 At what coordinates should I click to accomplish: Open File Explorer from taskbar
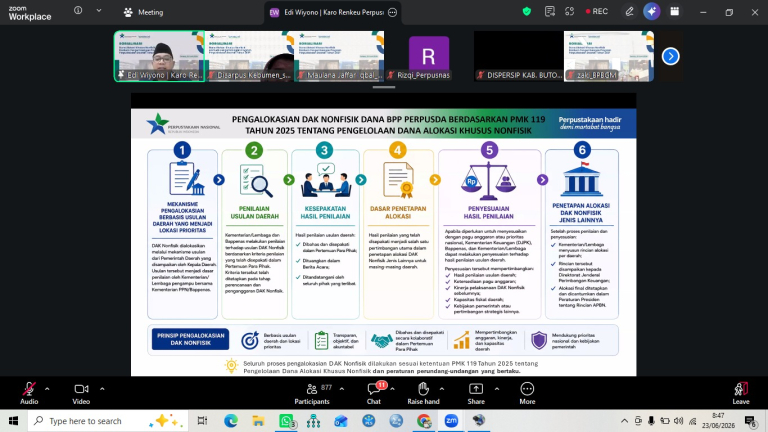(x=258, y=421)
